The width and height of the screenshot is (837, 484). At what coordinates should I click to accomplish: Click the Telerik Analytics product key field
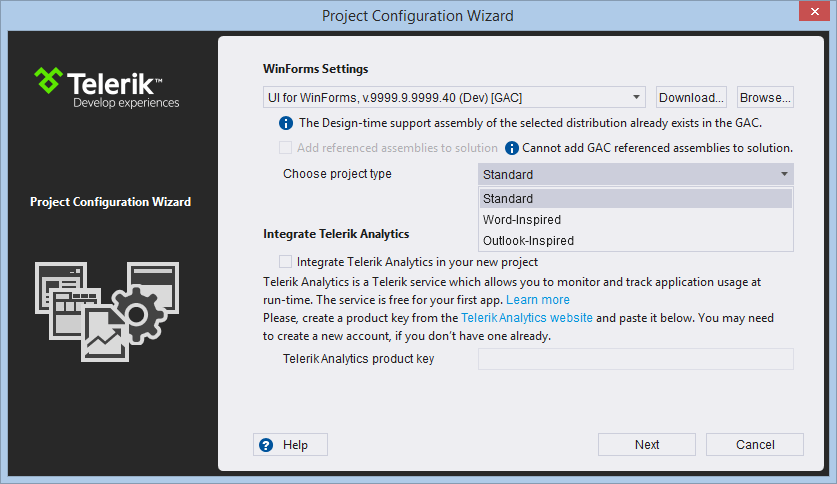click(635, 359)
